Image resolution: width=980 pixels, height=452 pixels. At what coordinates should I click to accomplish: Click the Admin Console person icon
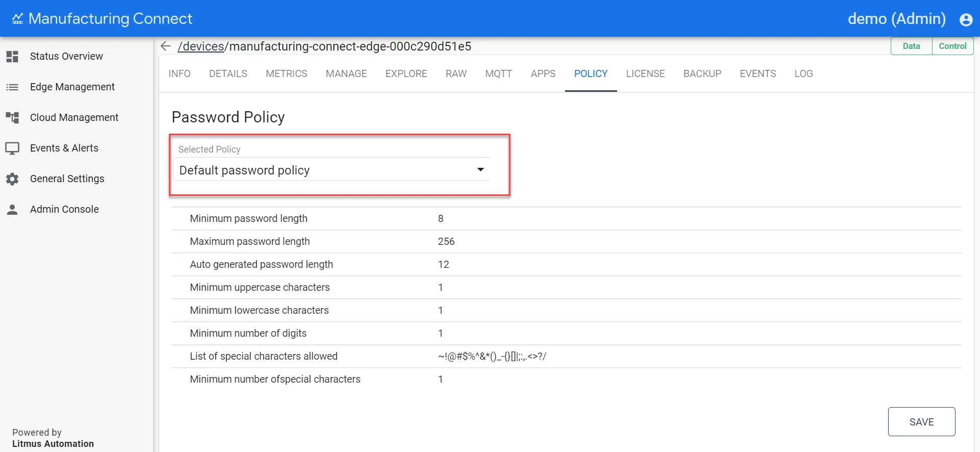12,210
